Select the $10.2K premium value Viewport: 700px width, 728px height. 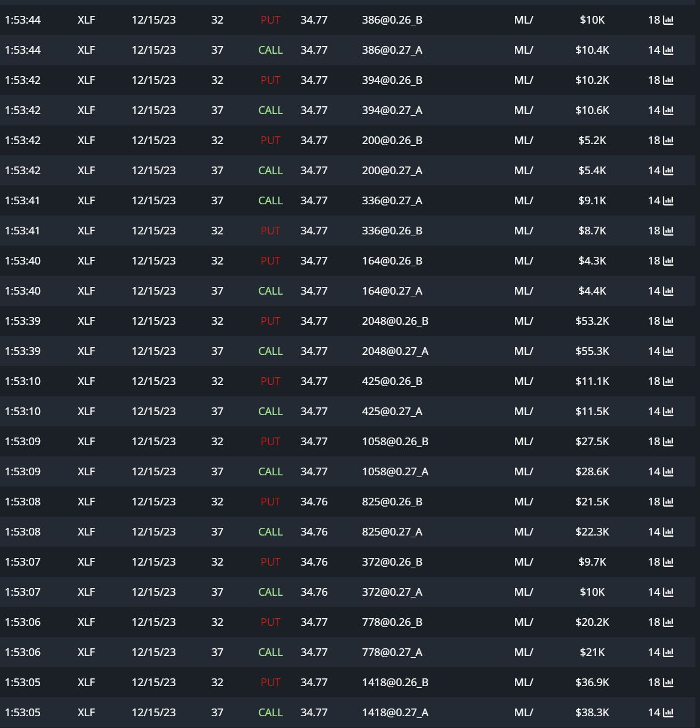[x=592, y=80]
